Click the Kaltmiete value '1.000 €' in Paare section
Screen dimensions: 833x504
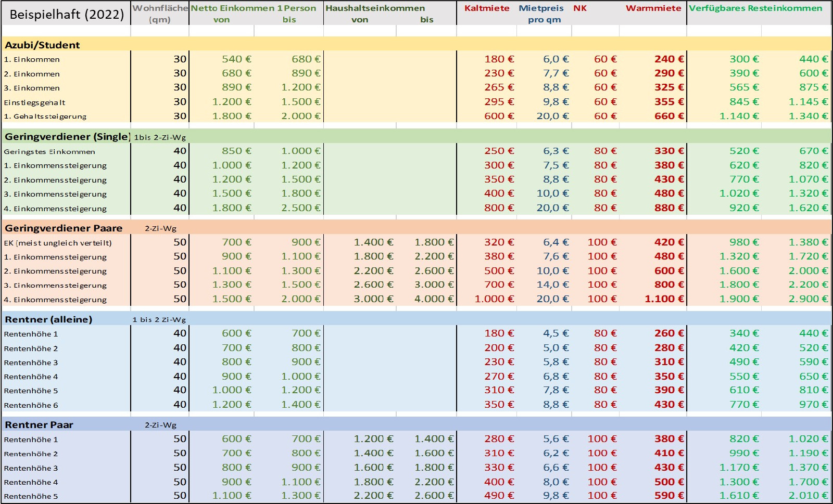[494, 299]
